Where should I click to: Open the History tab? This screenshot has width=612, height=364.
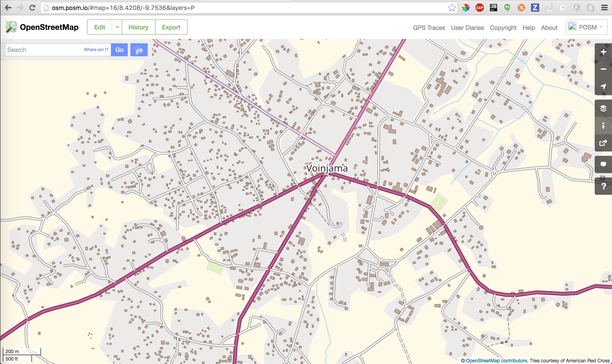[138, 27]
